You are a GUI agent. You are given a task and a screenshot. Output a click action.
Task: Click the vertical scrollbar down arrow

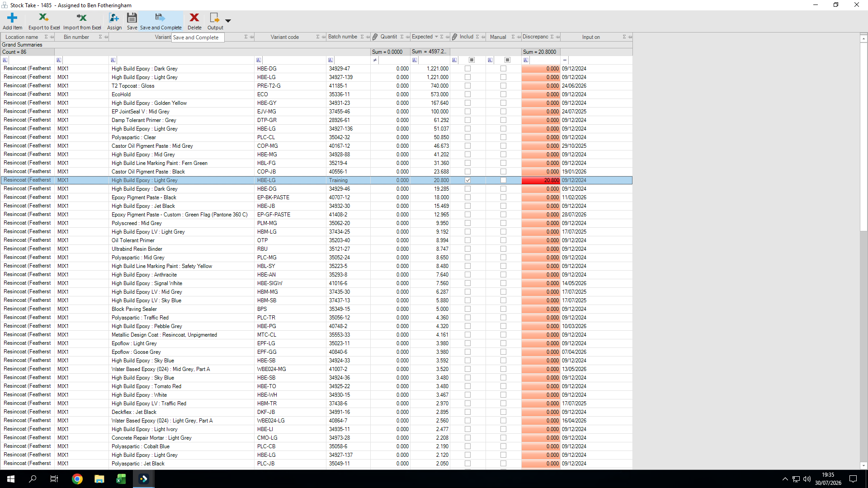pos(863,465)
